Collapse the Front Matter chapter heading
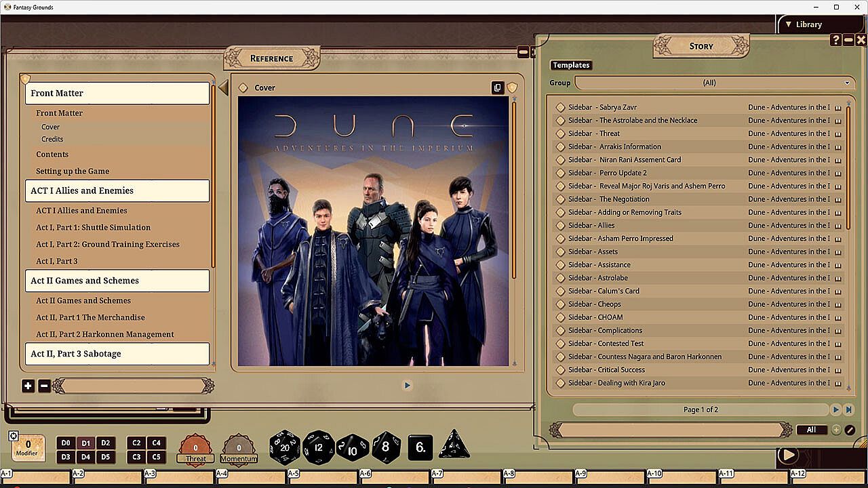The image size is (868, 488). click(x=117, y=94)
